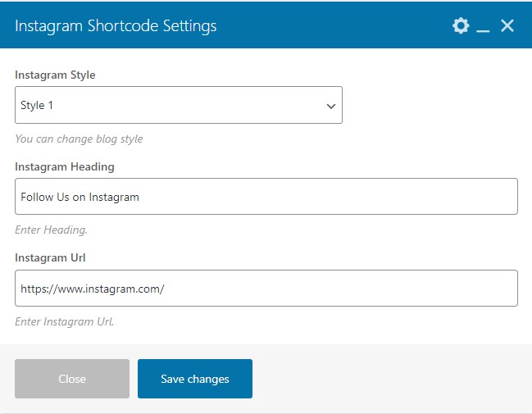Click the 'Enter Heading.' helper text
Viewport: 532px width, 414px height.
point(51,230)
